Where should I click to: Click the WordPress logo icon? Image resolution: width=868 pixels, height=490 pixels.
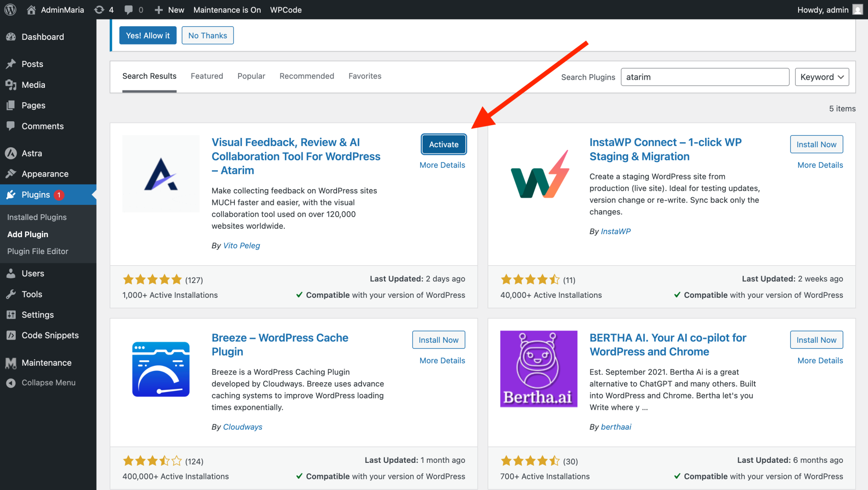[10, 9]
